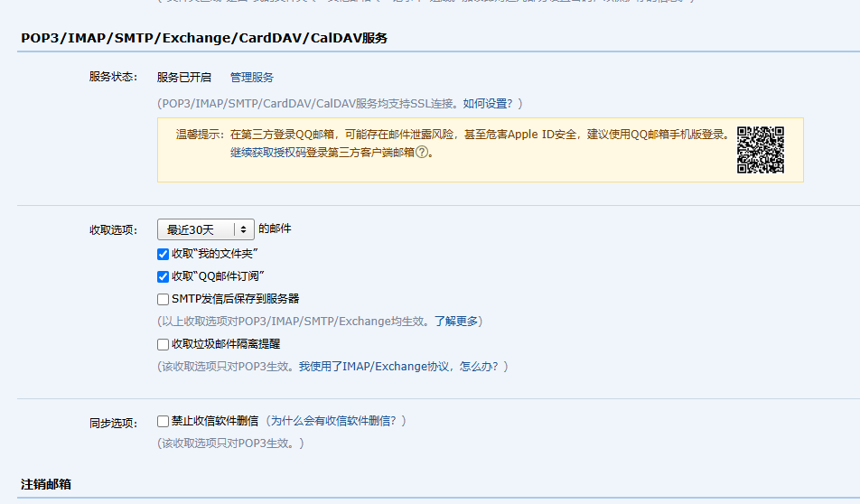This screenshot has width=860, height=504.
Task: Click the 同步选项 label
Action: click(114, 423)
